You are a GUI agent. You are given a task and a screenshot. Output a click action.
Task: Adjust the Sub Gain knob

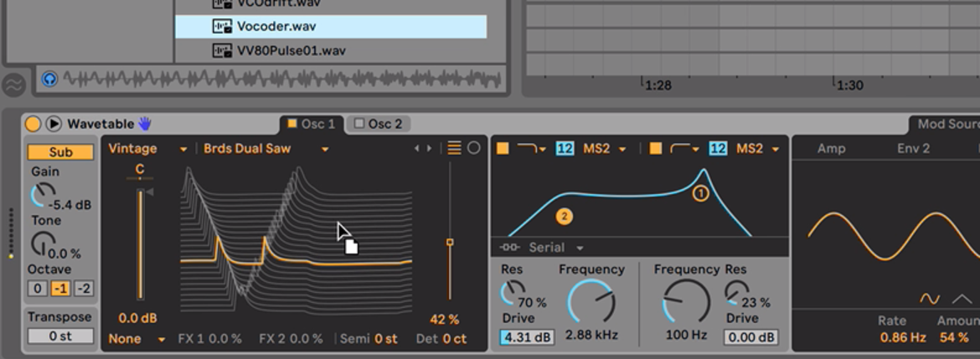point(43,196)
